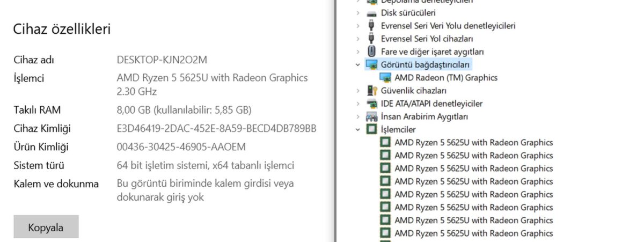Click the monitor icon for Görüntü bağdaştırıcıları

371,64
